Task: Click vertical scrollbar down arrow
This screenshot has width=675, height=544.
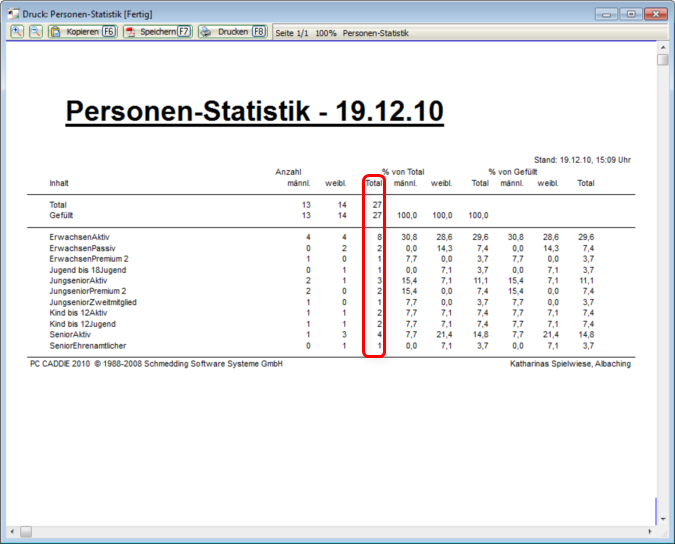Action: (663, 519)
